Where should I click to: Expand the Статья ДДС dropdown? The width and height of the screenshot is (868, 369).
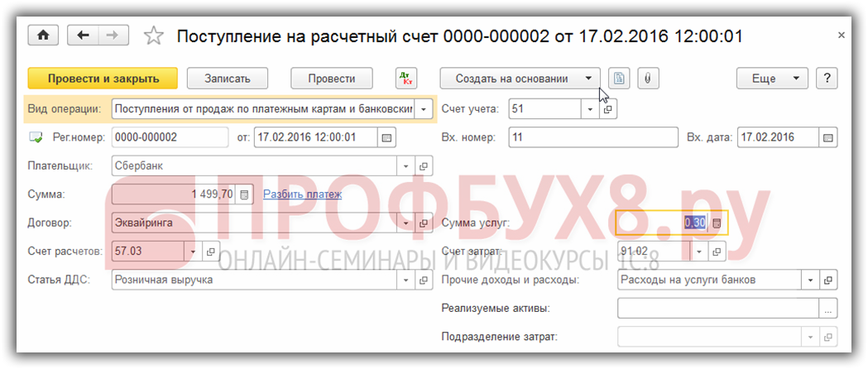(x=405, y=280)
